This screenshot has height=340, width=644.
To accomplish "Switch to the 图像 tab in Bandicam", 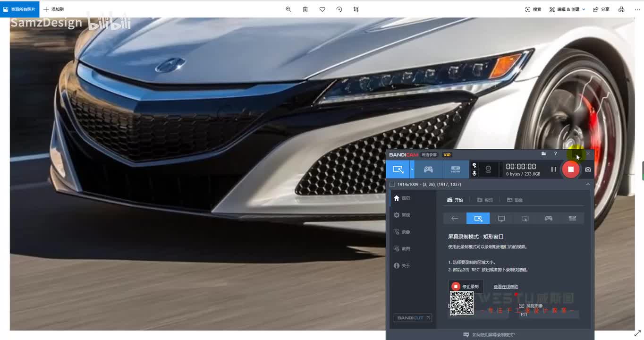I will [x=515, y=200].
